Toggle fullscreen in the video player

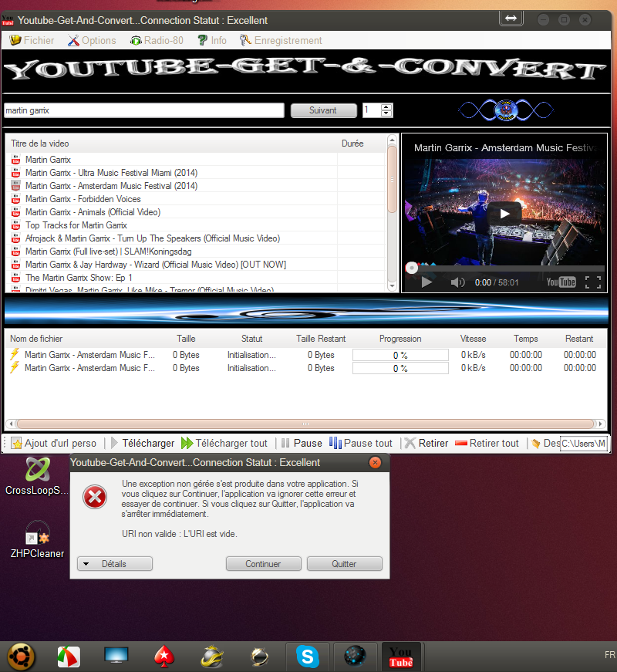coord(593,282)
